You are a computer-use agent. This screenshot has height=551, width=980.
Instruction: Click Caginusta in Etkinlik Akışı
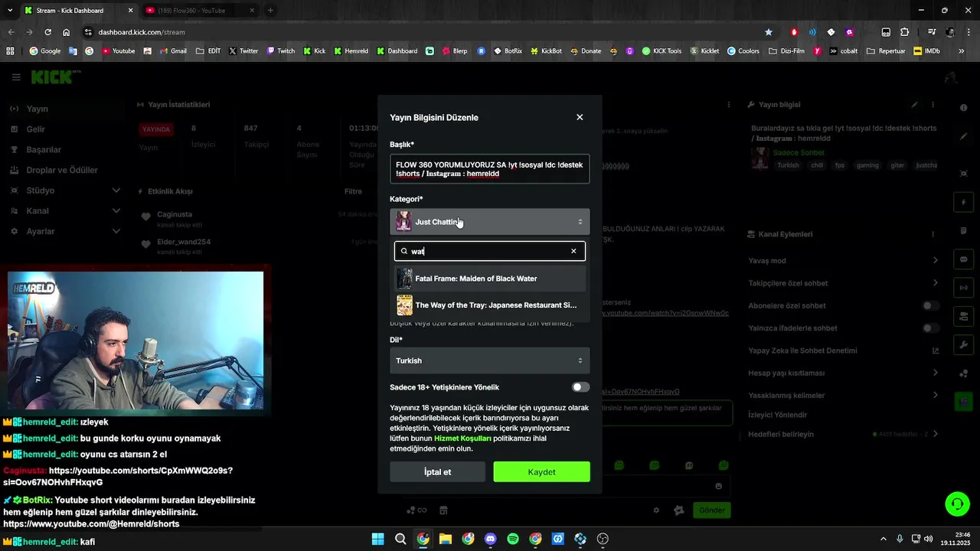[x=175, y=214]
